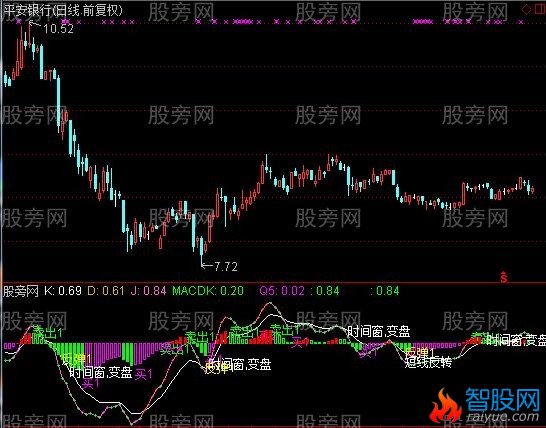Screen dimensions: 546x428
Task: Click the 时间窗,变盘 label at the right edge
Action: [x=517, y=340]
